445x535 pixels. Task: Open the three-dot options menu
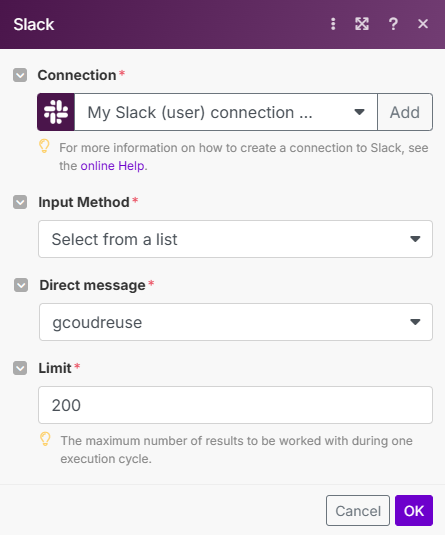tap(333, 24)
